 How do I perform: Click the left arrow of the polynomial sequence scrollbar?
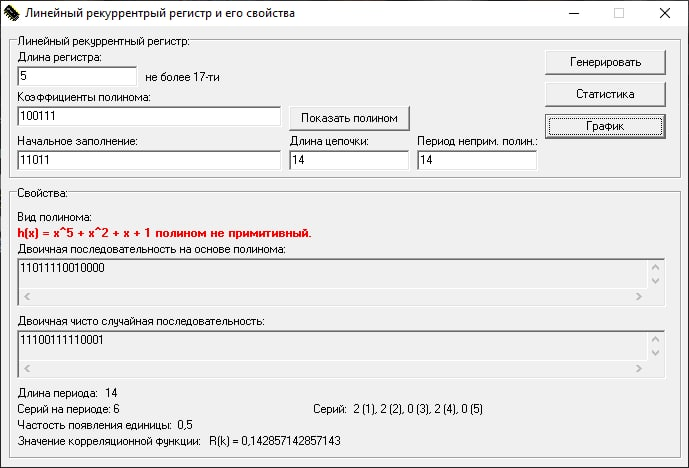pyautogui.click(x=27, y=297)
